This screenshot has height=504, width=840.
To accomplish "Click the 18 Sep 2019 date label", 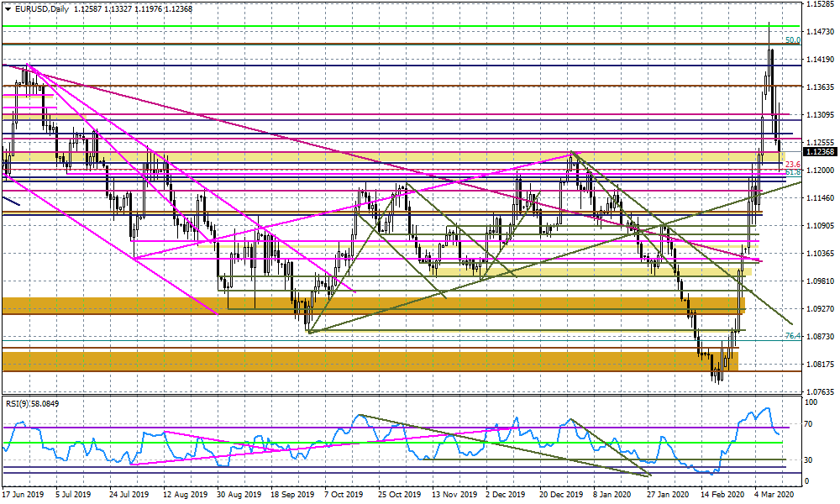I will click(x=292, y=495).
